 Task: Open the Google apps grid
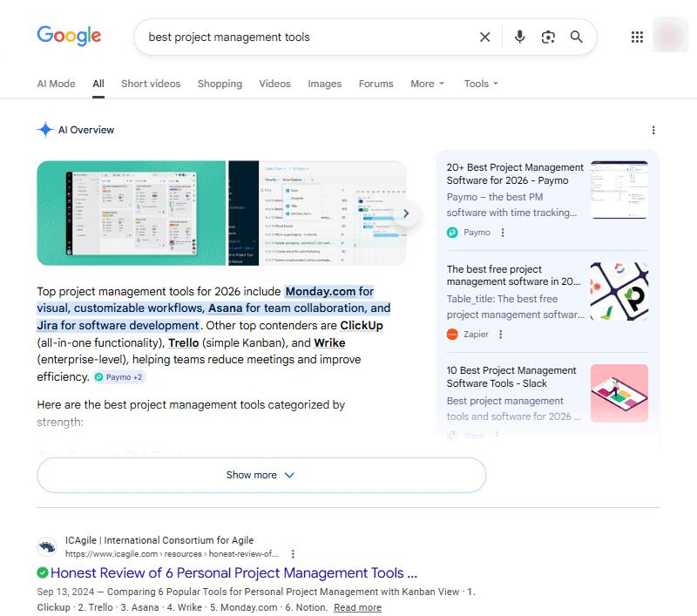point(637,37)
